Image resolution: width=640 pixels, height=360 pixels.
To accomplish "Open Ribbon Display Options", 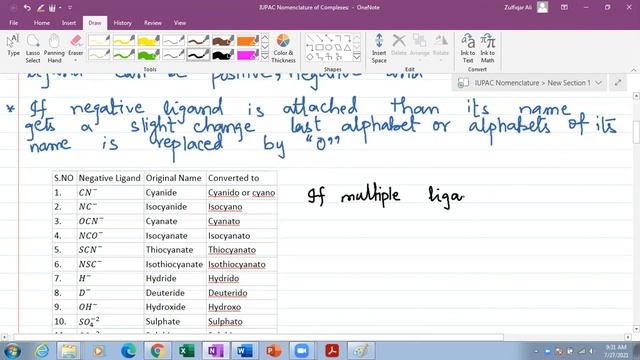I will [x=564, y=7].
